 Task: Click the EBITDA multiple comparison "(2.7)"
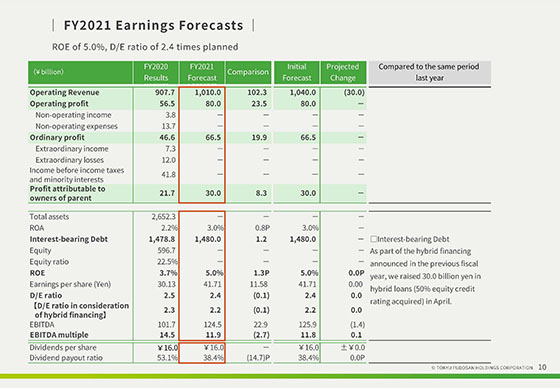pyautogui.click(x=261, y=335)
